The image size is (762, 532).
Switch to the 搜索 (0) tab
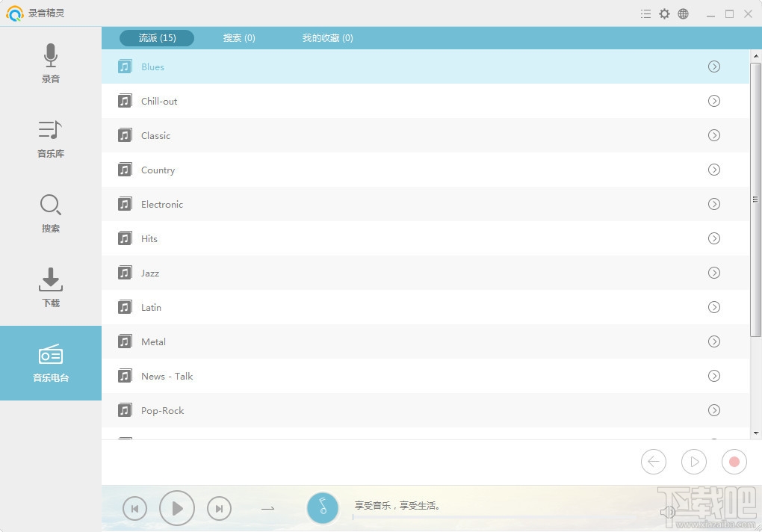tap(238, 37)
